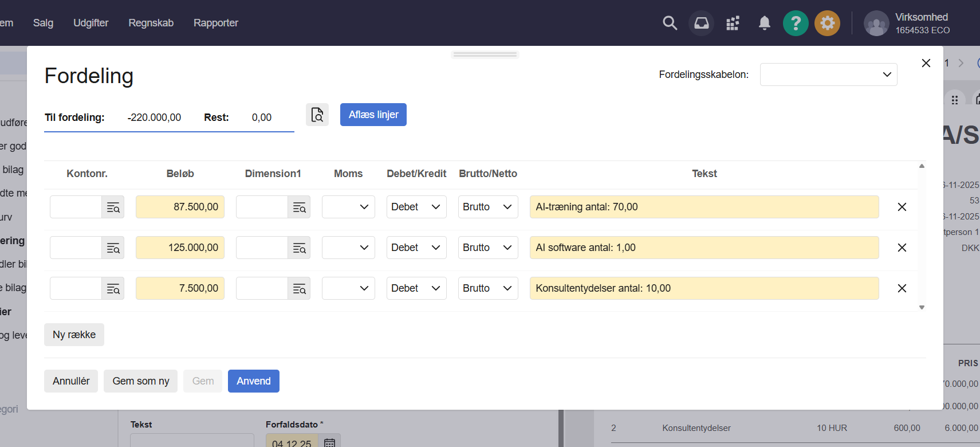Click the 125.000,00 amount field
Image resolution: width=980 pixels, height=447 pixels.
point(180,248)
